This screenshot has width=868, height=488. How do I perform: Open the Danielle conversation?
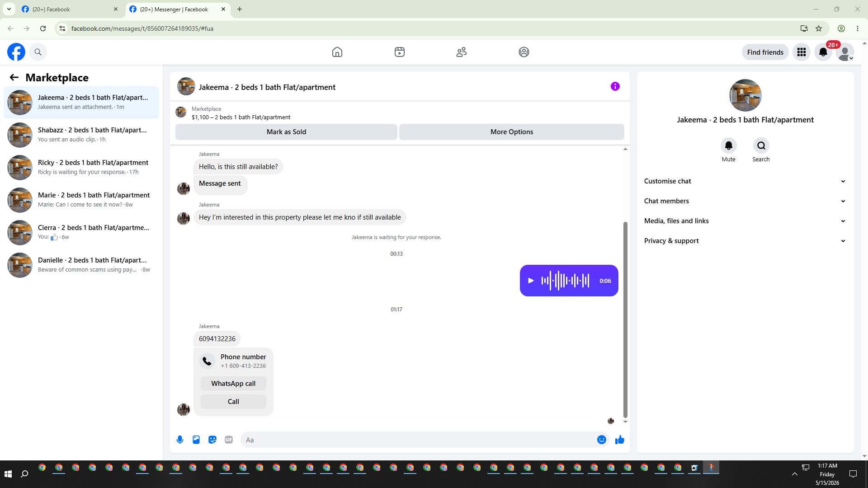(x=81, y=265)
